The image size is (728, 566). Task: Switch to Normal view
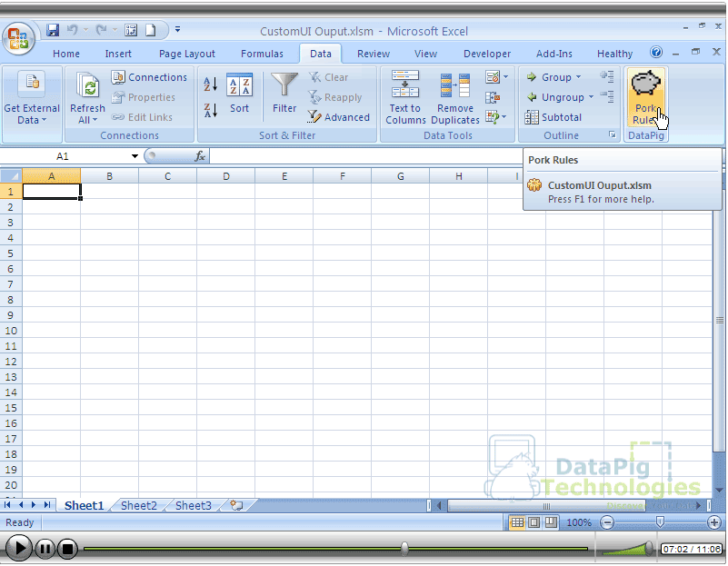pyautogui.click(x=517, y=523)
